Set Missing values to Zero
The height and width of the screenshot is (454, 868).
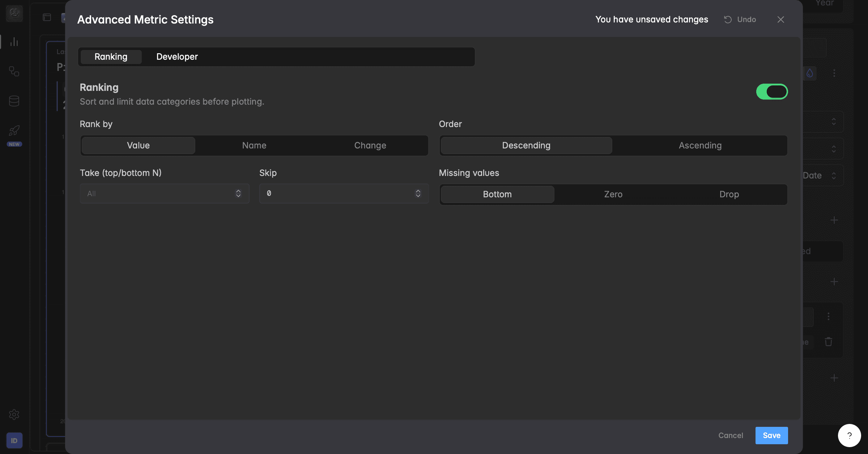(613, 194)
